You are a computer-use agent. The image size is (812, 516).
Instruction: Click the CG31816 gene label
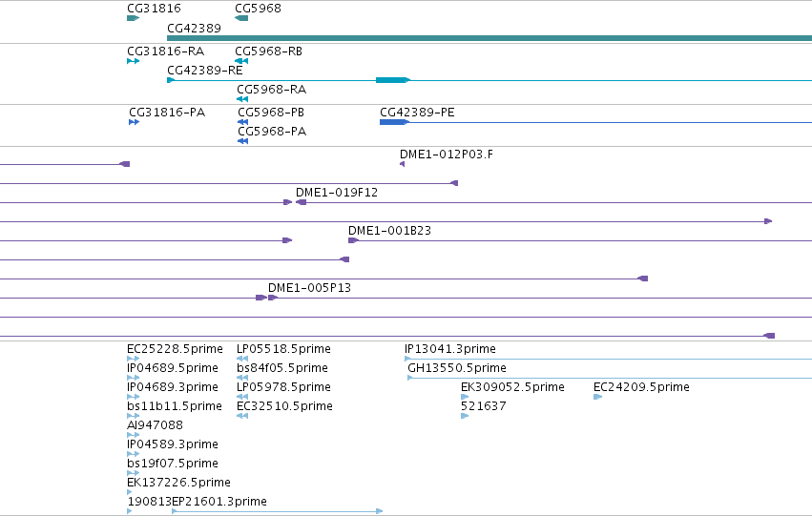154,9
